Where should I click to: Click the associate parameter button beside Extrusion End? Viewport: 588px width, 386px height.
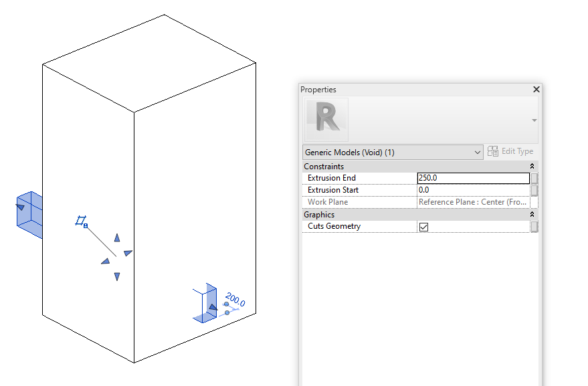tap(533, 177)
